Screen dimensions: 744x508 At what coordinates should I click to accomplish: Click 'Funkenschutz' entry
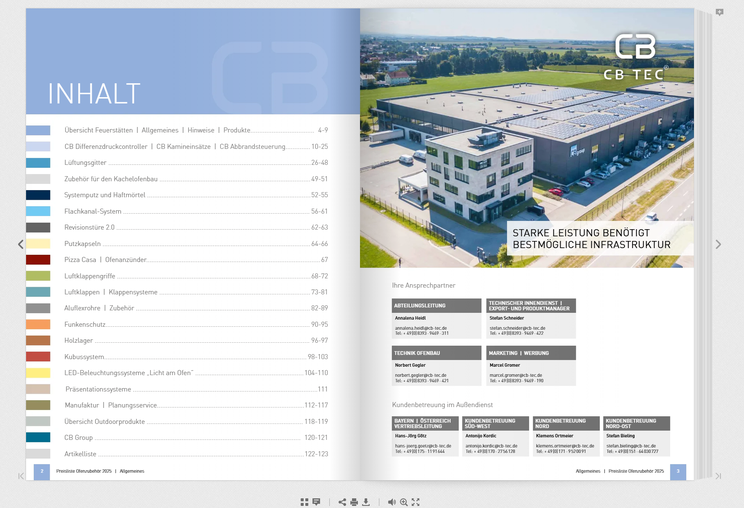tap(196, 324)
